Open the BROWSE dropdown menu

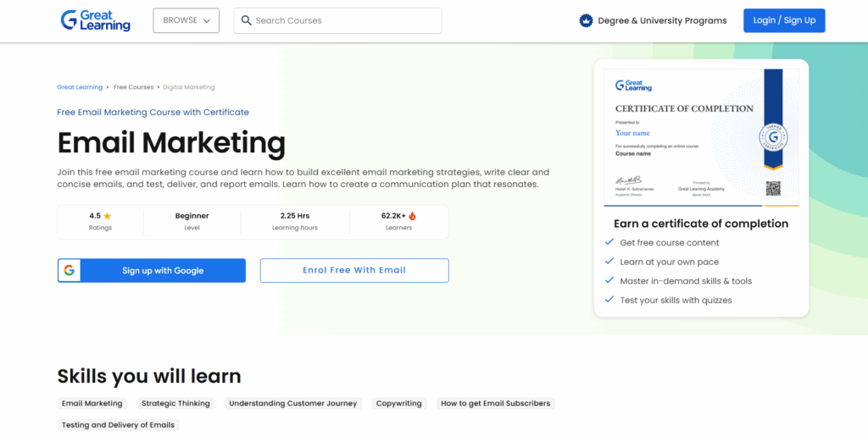(186, 20)
